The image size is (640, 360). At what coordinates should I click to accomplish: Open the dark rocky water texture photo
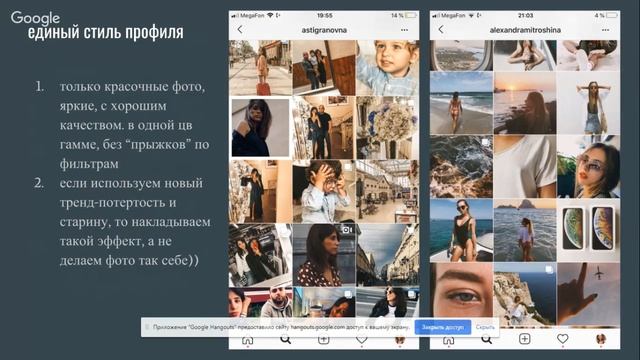click(461, 167)
